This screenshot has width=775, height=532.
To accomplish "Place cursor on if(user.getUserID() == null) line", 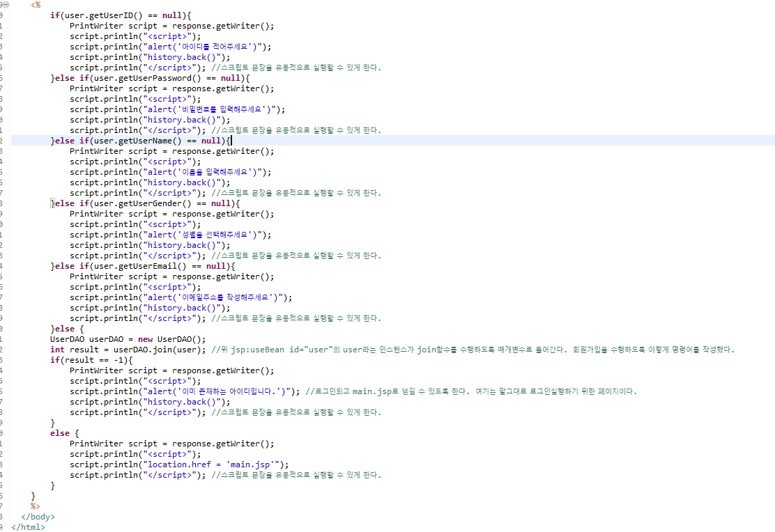I will 121,15.
